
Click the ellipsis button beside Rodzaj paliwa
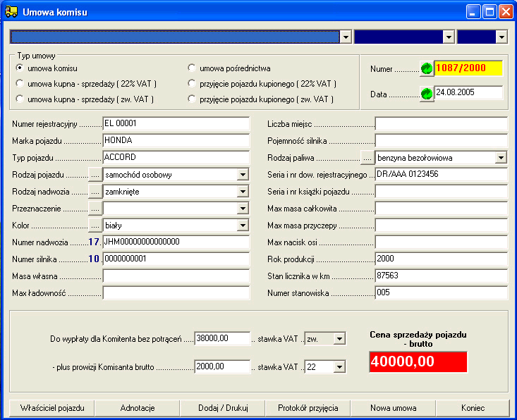point(367,157)
